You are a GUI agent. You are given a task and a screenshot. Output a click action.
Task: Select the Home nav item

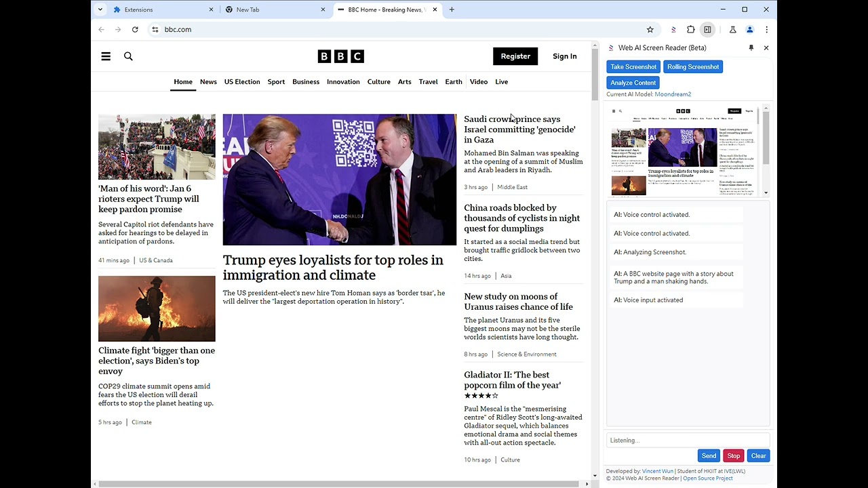coord(183,81)
